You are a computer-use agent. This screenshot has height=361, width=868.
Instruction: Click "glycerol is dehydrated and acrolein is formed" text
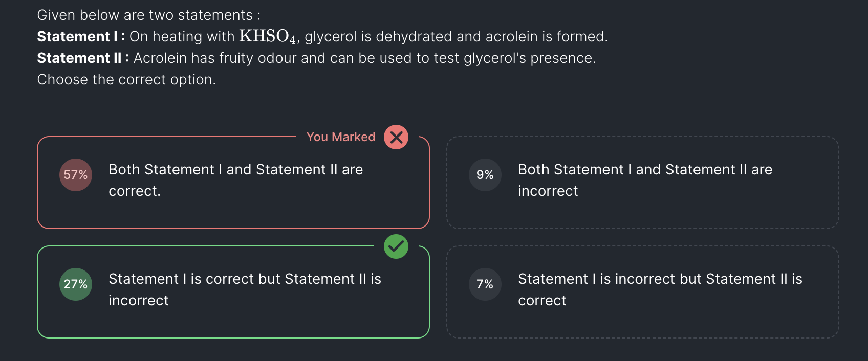[x=455, y=37]
